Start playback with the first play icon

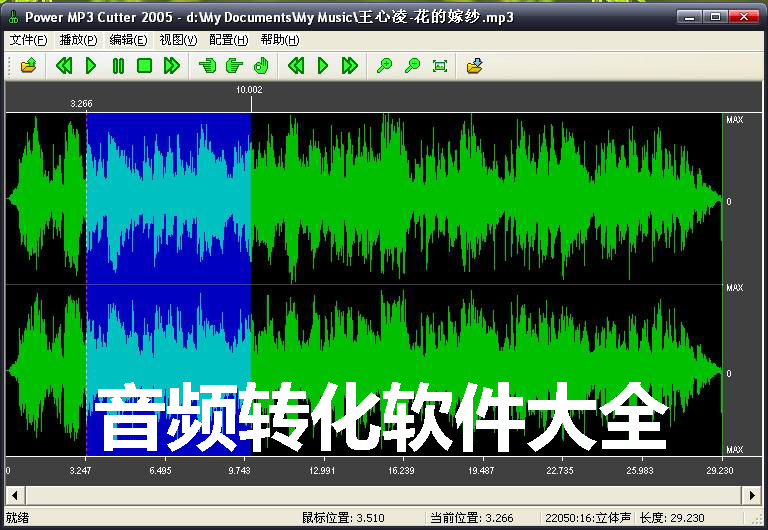tap(91, 65)
